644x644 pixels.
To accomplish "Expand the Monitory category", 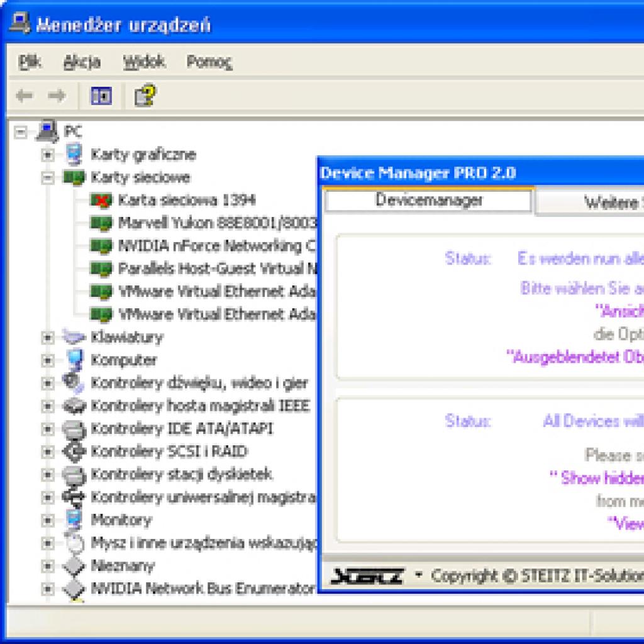I will click(48, 520).
